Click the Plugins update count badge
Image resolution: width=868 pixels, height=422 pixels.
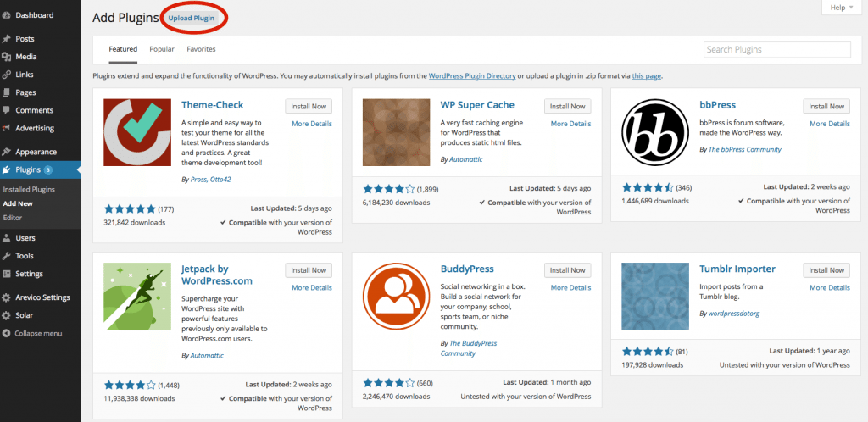point(48,169)
